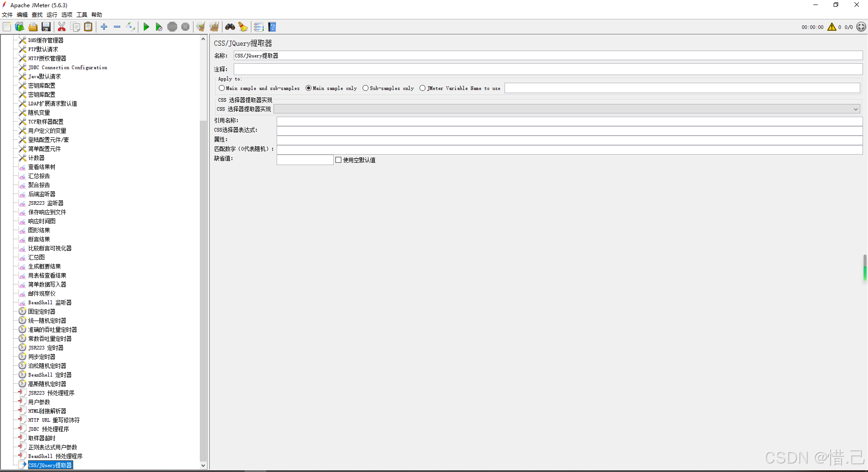The image size is (868, 472).
Task: Select 聚合报告 tree node
Action: click(39, 185)
